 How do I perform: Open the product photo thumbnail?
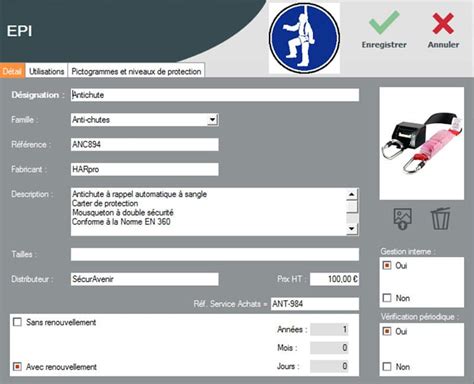coord(422,144)
